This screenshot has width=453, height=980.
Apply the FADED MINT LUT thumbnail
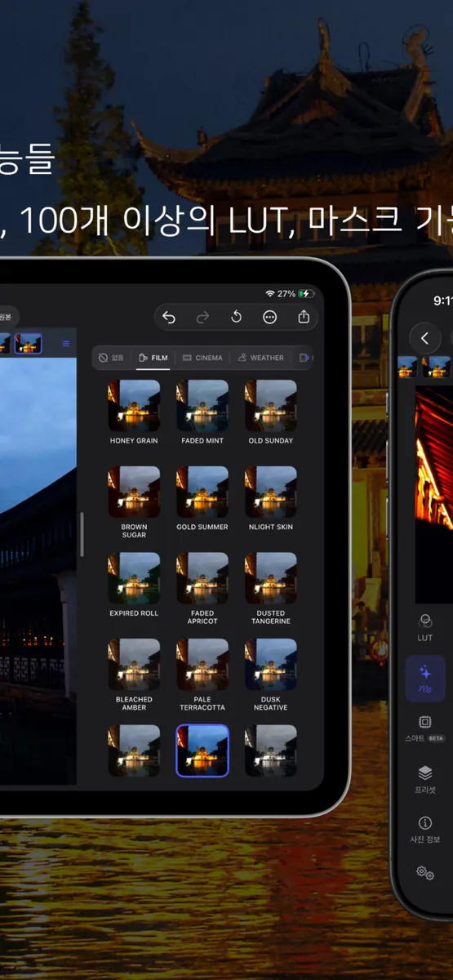(x=202, y=406)
